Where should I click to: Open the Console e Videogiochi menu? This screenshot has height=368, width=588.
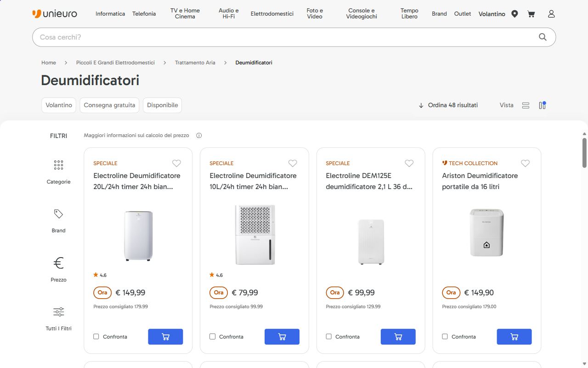[x=362, y=14]
